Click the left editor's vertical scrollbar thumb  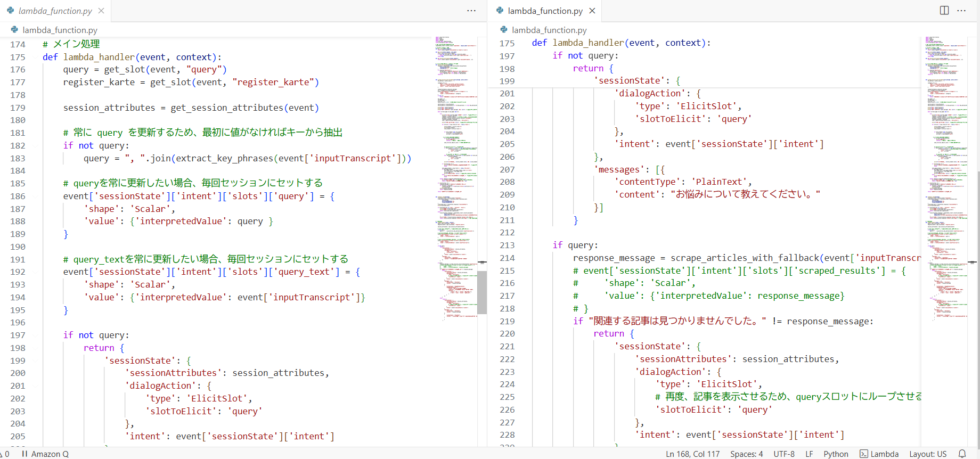click(482, 292)
